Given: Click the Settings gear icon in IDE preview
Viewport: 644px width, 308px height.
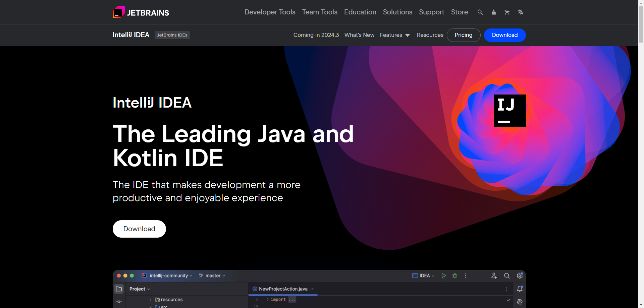Looking at the screenshot, I should pos(520,275).
